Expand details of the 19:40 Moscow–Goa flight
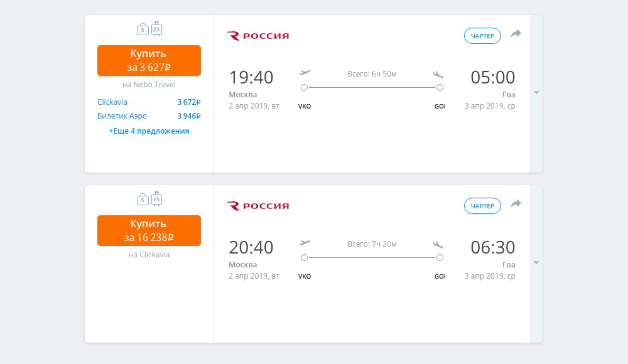 click(536, 92)
